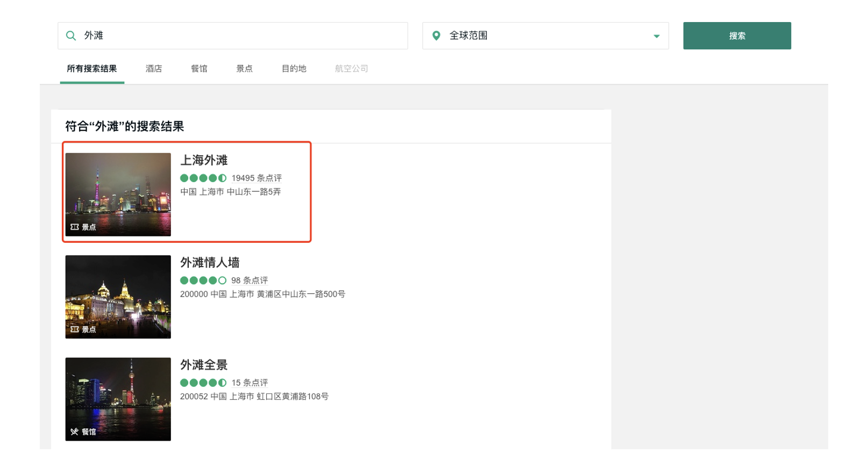Click the rating bubbles for 外滩情人墙
Screen dimensions: 868x460
(203, 280)
